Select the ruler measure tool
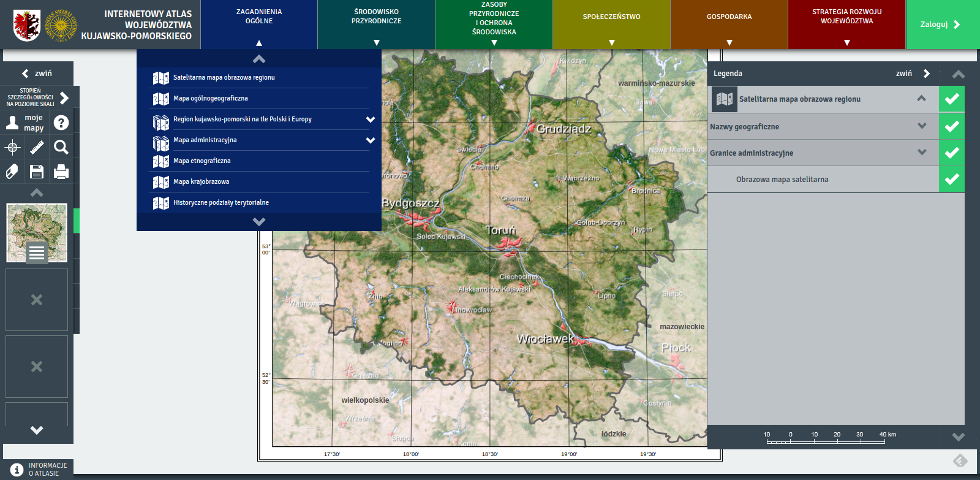 (37, 147)
